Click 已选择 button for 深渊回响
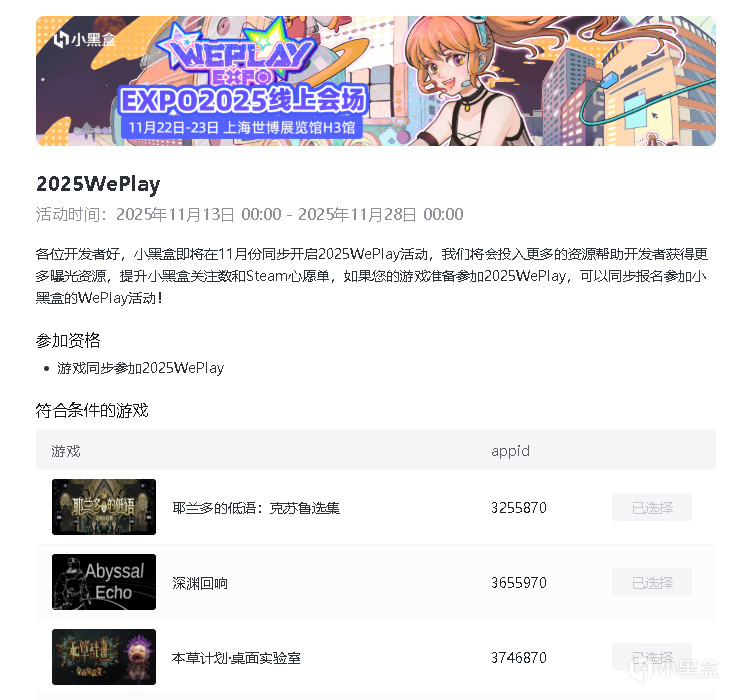The width and height of the screenshot is (740, 700). tap(652, 582)
